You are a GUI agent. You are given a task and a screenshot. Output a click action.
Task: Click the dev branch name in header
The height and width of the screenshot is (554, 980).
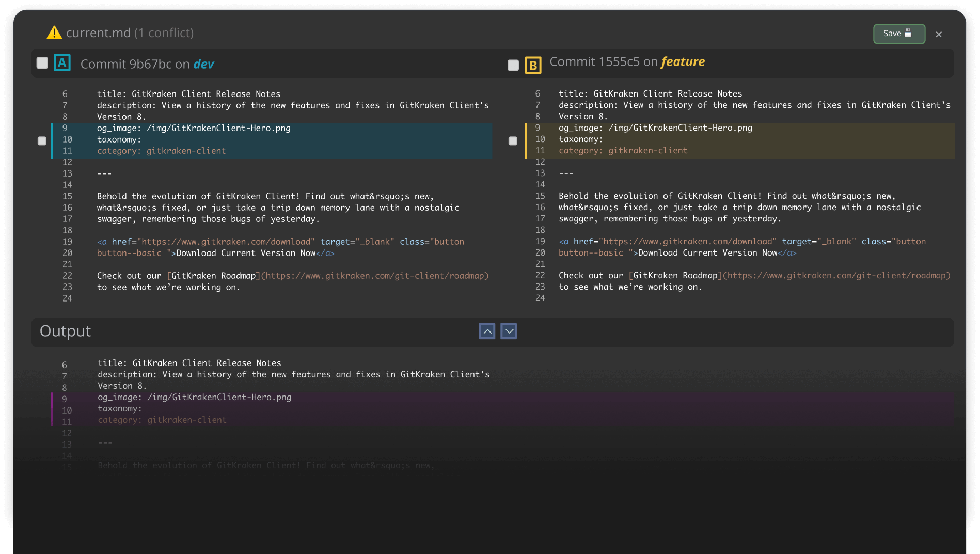coord(203,64)
